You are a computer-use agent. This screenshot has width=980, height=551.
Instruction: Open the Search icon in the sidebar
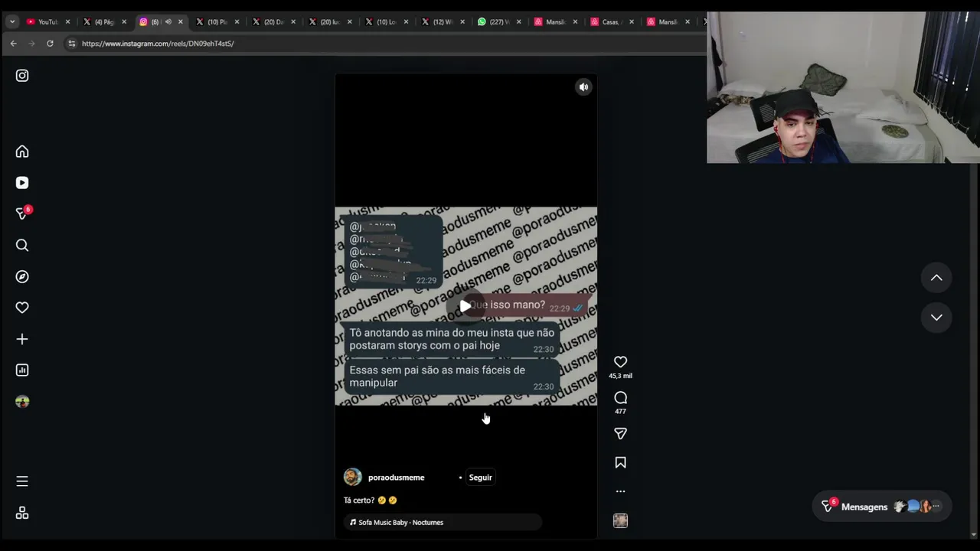click(22, 245)
